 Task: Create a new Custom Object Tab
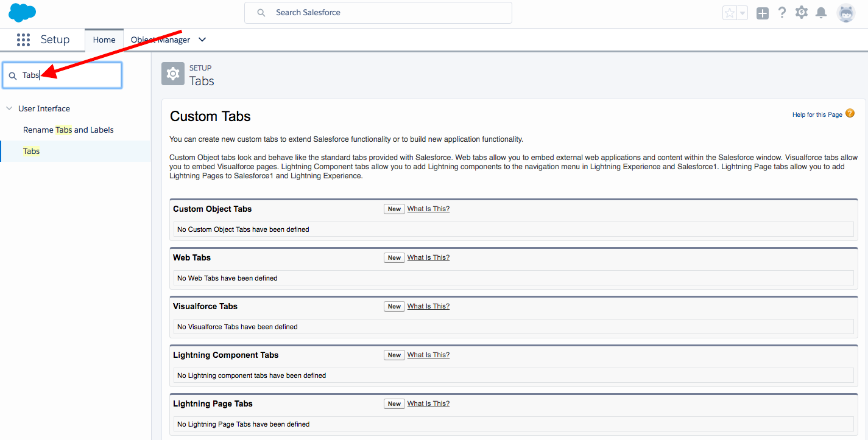pyautogui.click(x=395, y=209)
